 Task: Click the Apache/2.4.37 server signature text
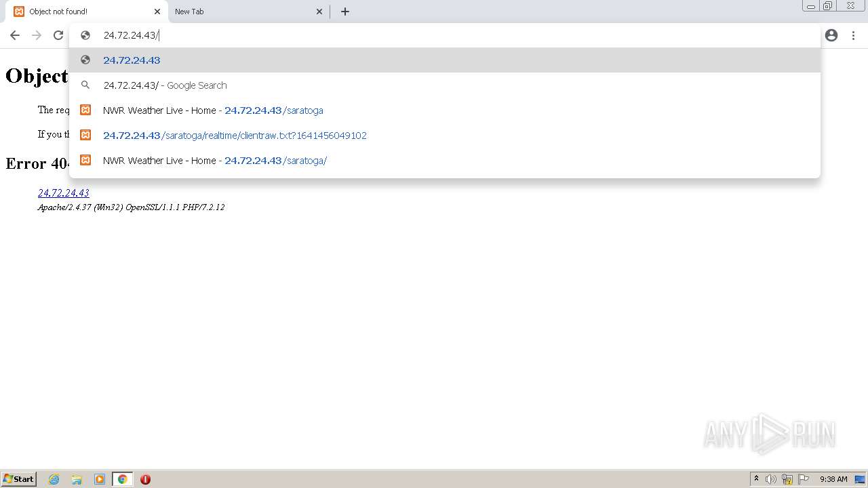pos(131,207)
